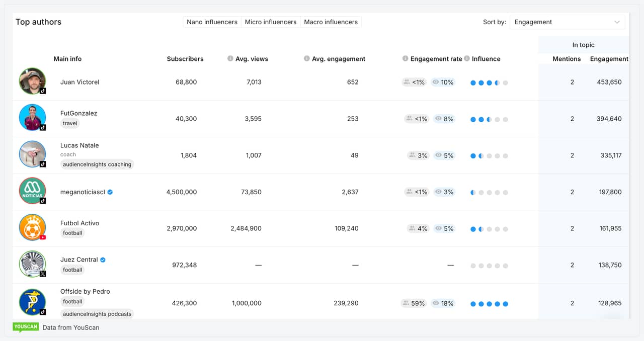Click the audienceInsights coaching tag
The height and width of the screenshot is (341, 644).
tap(97, 164)
